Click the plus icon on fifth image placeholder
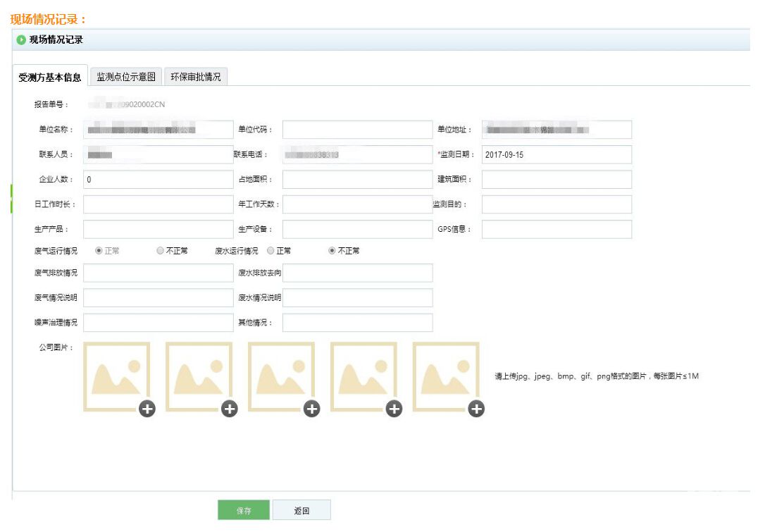Viewport: 765px width, 532px height. pyautogui.click(x=476, y=408)
